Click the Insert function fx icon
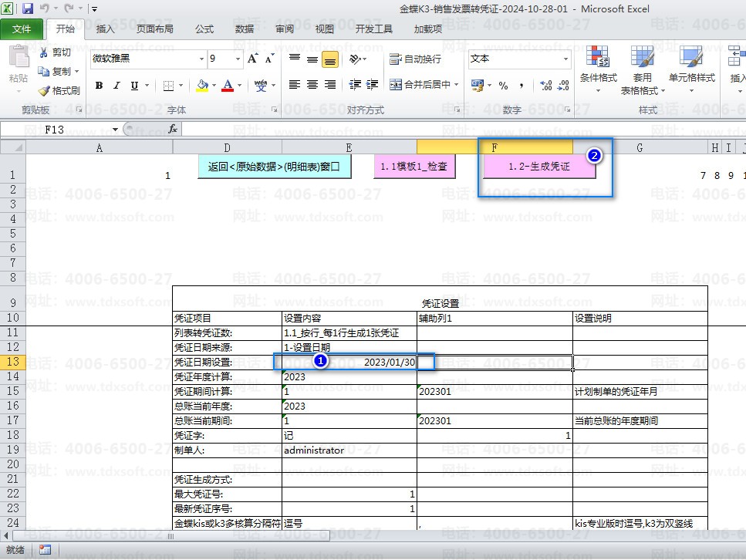746x560 pixels. coord(173,129)
